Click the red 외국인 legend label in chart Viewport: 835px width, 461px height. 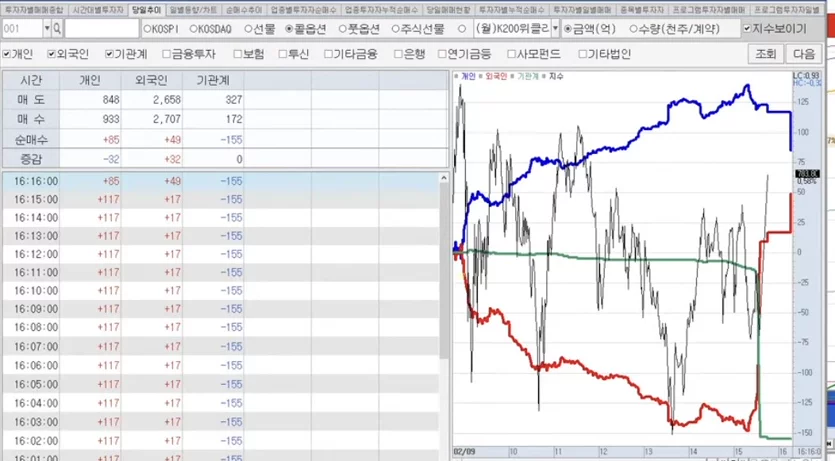[496, 77]
